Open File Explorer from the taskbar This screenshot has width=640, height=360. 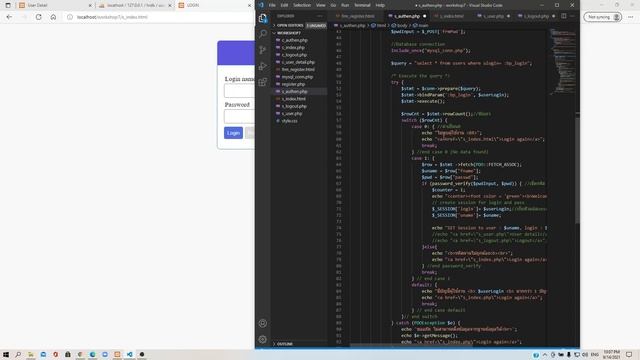point(31,354)
